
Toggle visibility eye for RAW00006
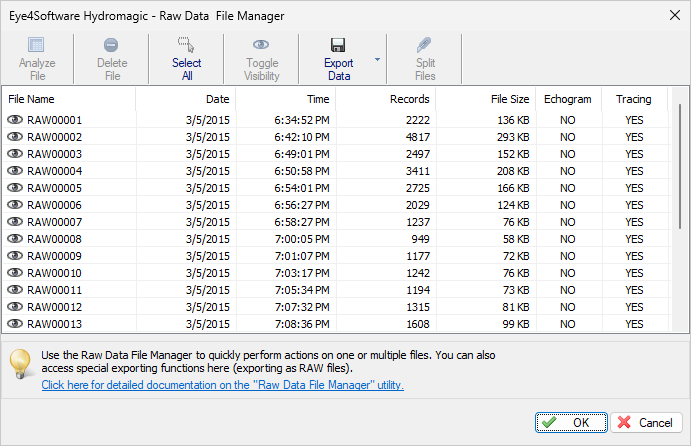click(x=15, y=204)
